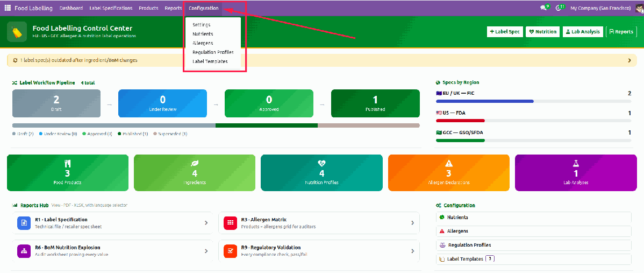The image size is (644, 273).
Task: Click the R1 Label Specification document icon
Action: tap(24, 222)
